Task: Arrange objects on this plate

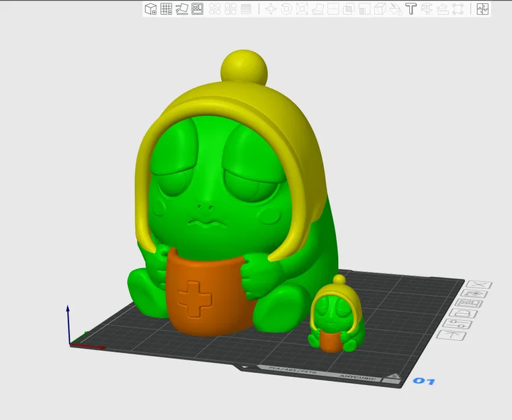Action: [x=469, y=303]
